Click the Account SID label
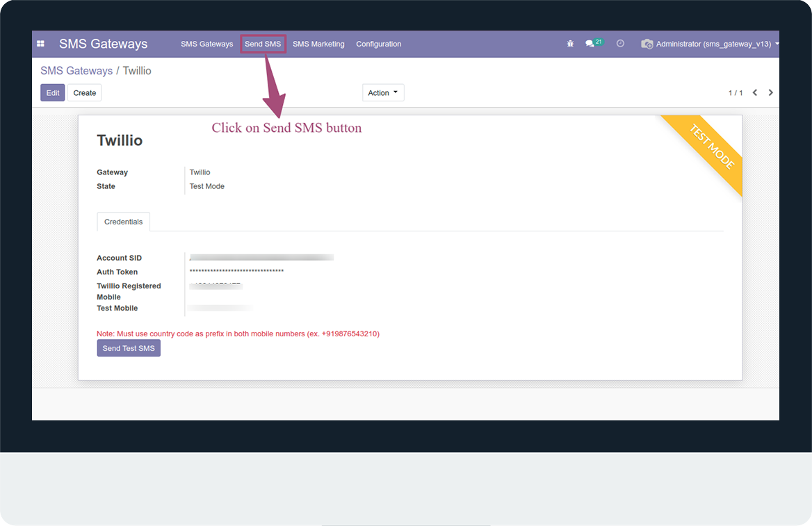The image size is (812, 526). click(119, 258)
